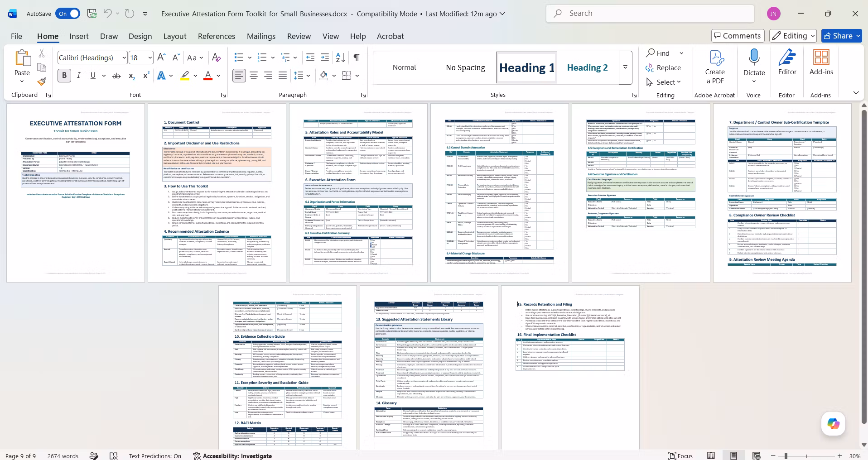Click the Clear All Formatting icon

coord(217,57)
